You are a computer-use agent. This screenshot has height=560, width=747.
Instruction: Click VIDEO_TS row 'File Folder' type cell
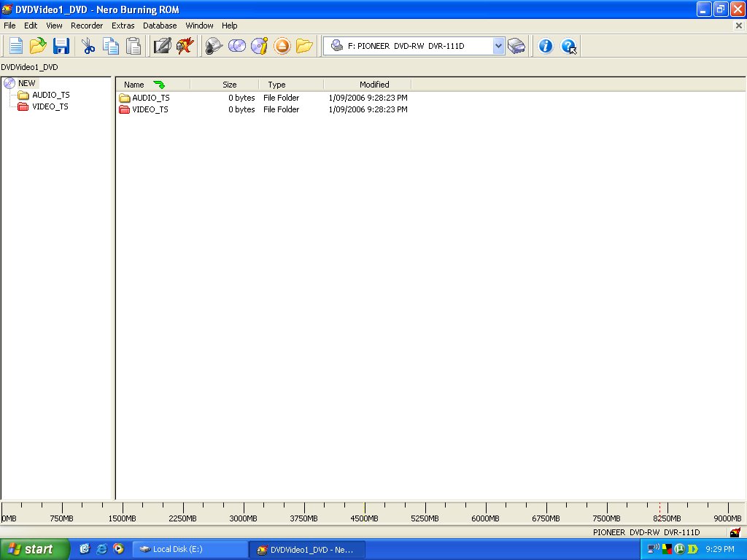[281, 109]
